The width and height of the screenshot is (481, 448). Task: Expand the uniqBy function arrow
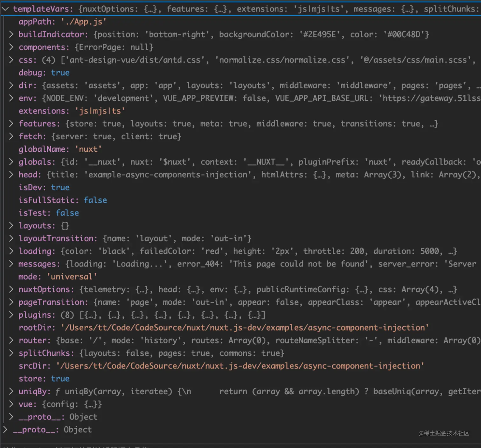(11, 391)
